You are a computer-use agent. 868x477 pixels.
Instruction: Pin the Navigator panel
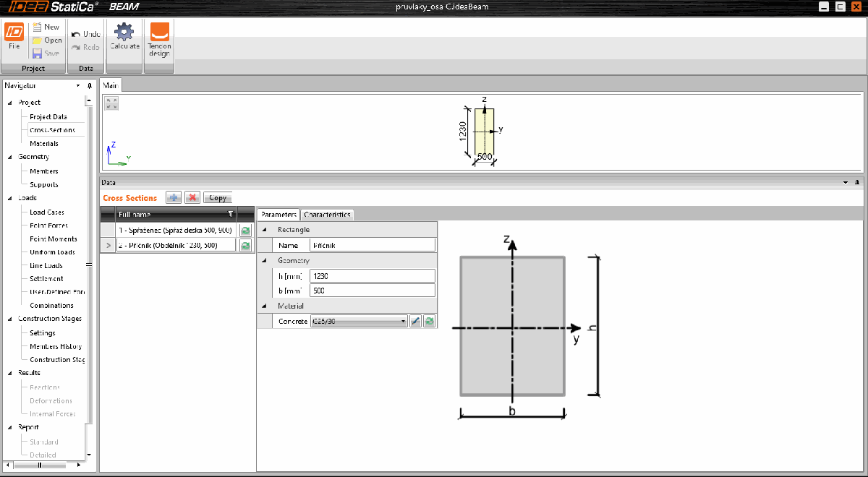tap(89, 85)
